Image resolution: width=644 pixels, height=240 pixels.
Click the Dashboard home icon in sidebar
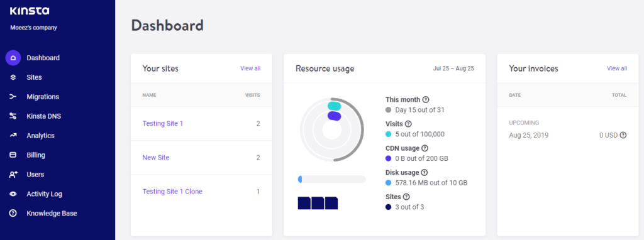[x=13, y=58]
